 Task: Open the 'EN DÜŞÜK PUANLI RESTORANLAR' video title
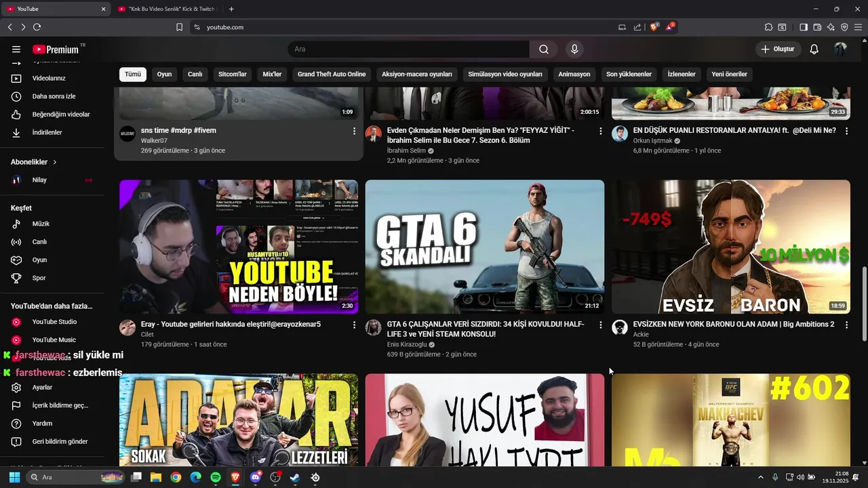[x=734, y=130]
